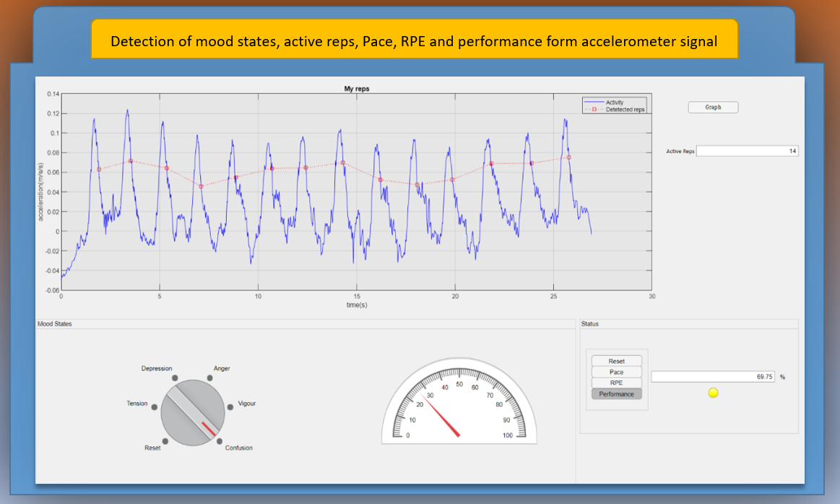Click the Activity legend entry
840x504 pixels.
(615, 103)
